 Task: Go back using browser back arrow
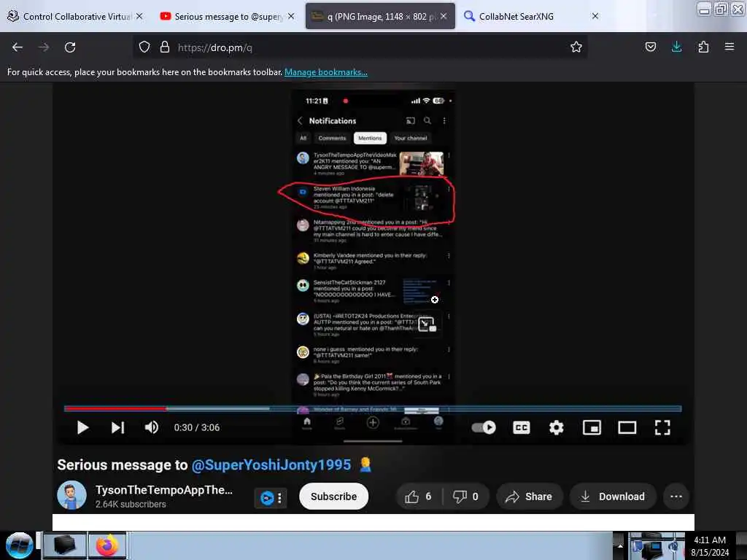coord(18,47)
